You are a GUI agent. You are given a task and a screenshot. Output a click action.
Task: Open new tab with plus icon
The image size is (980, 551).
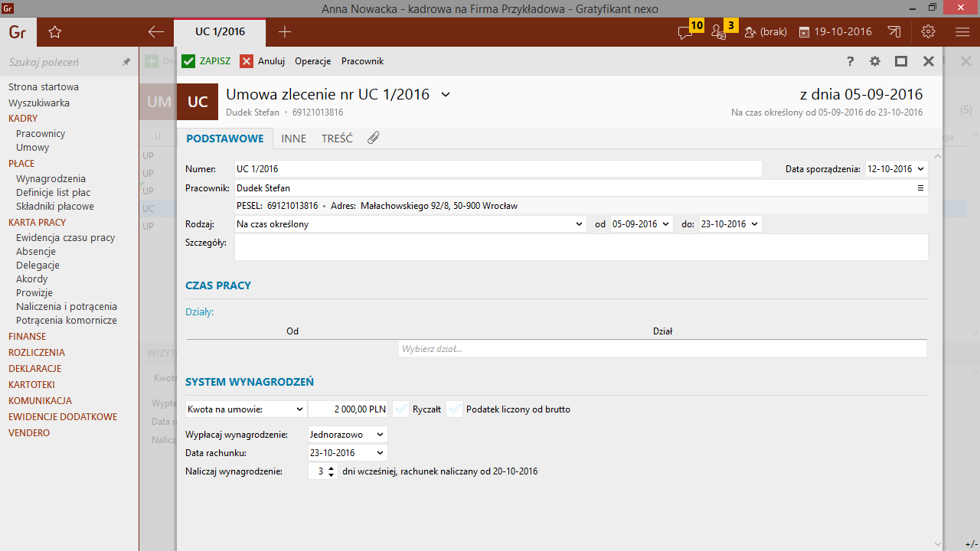[285, 32]
